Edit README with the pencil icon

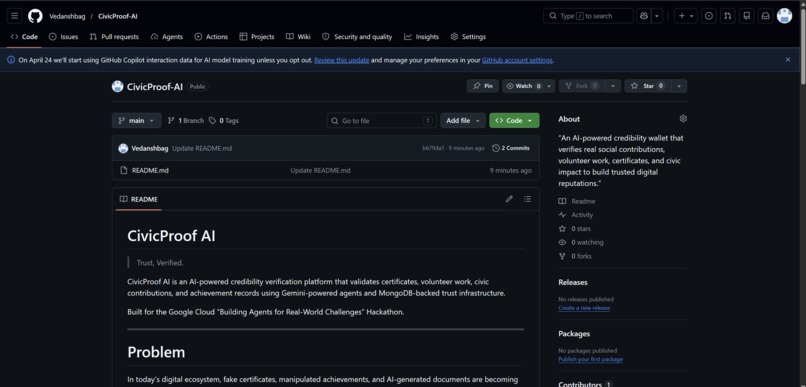pyautogui.click(x=509, y=199)
